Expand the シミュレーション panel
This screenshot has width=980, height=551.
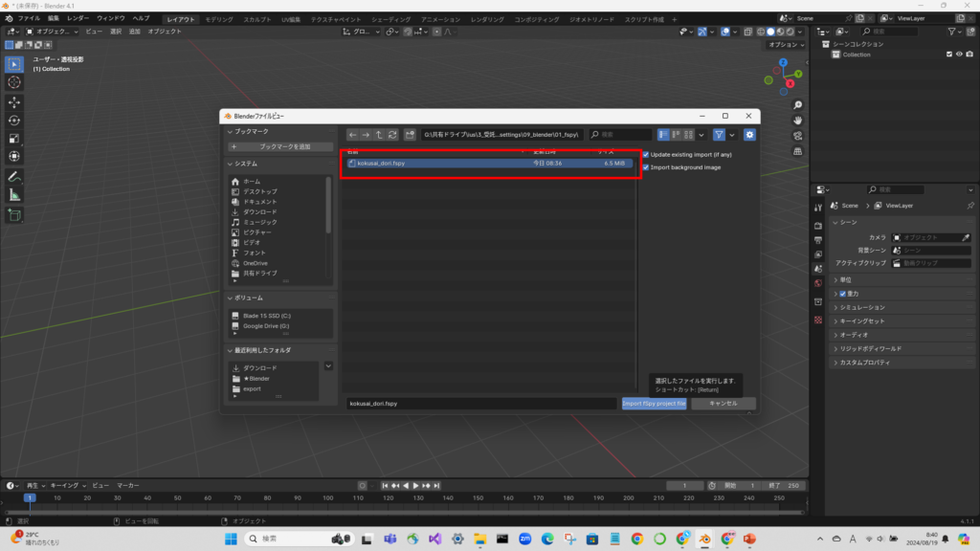(835, 307)
